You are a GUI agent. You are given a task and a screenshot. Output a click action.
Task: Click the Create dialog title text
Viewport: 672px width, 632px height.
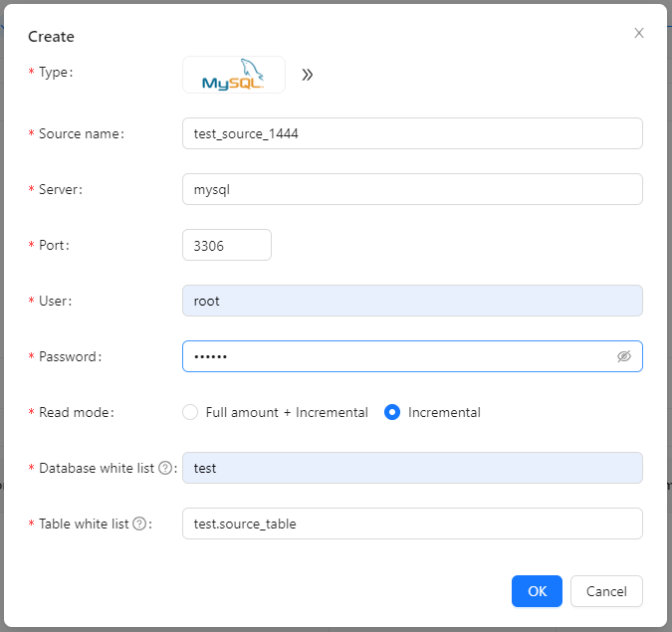pos(51,37)
